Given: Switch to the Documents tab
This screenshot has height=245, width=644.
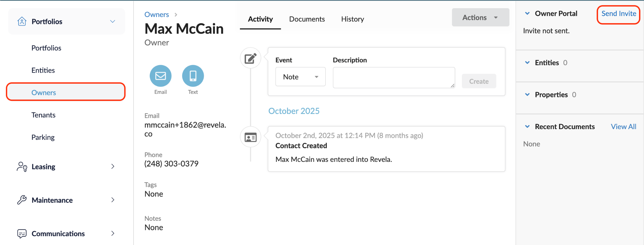Looking at the screenshot, I should point(307,19).
